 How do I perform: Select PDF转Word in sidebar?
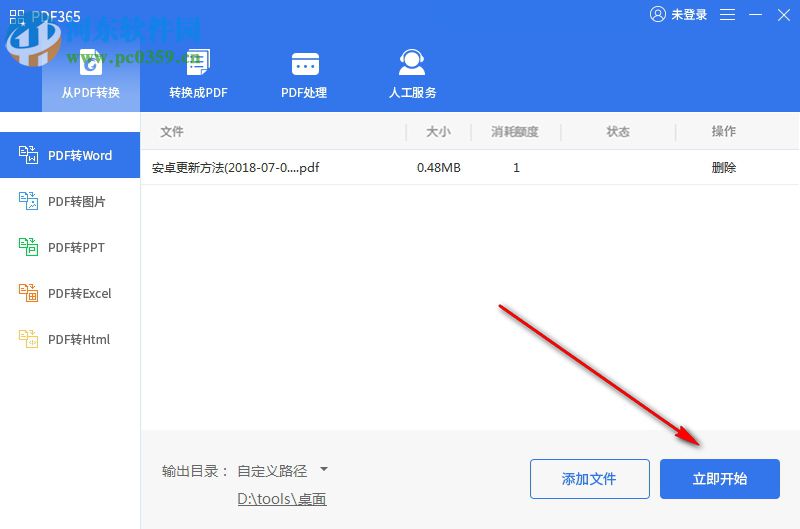(70, 155)
